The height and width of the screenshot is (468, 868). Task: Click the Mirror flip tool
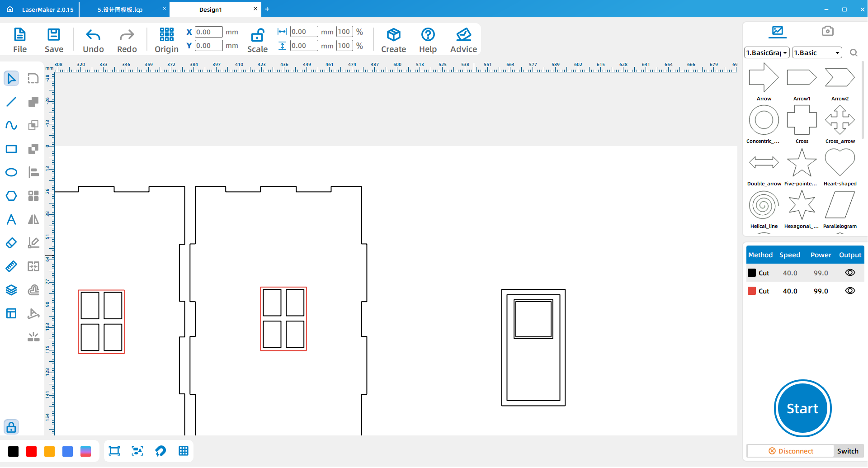[33, 219]
